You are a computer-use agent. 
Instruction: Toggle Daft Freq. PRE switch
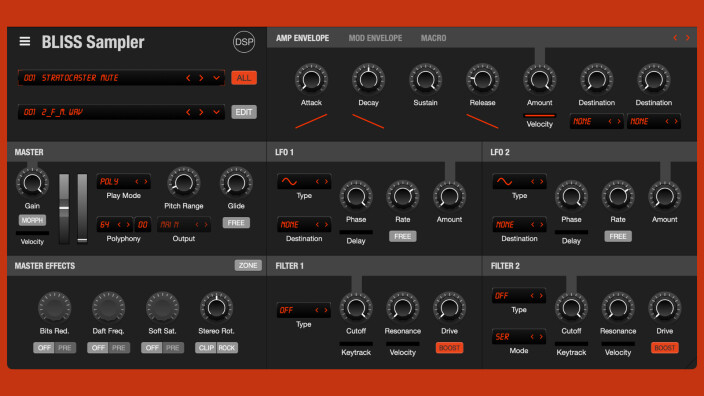(119, 348)
